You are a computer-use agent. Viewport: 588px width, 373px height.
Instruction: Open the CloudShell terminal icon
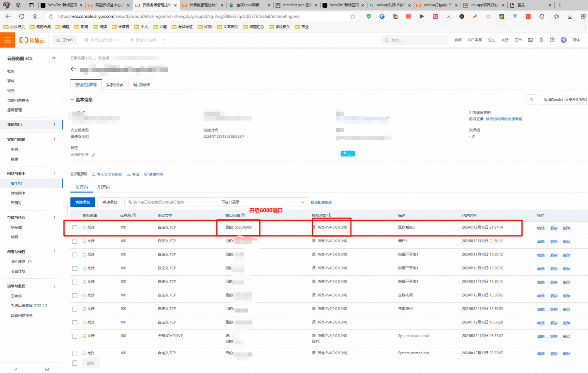click(530, 40)
